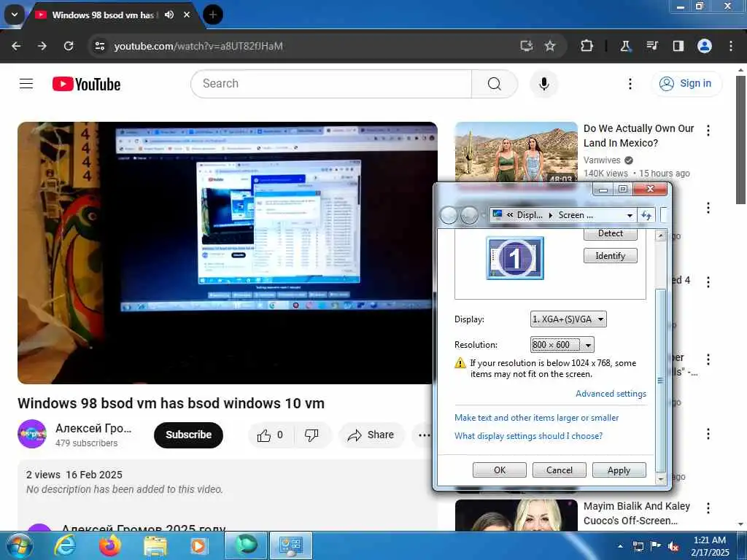
Task: Open YouTube settings three-dot menu
Action: tap(630, 84)
